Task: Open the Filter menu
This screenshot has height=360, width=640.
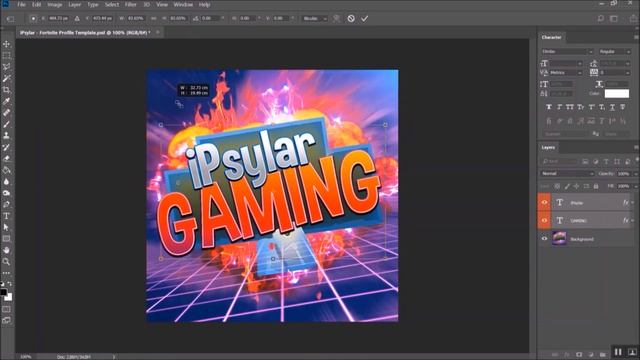Action: coord(131,4)
